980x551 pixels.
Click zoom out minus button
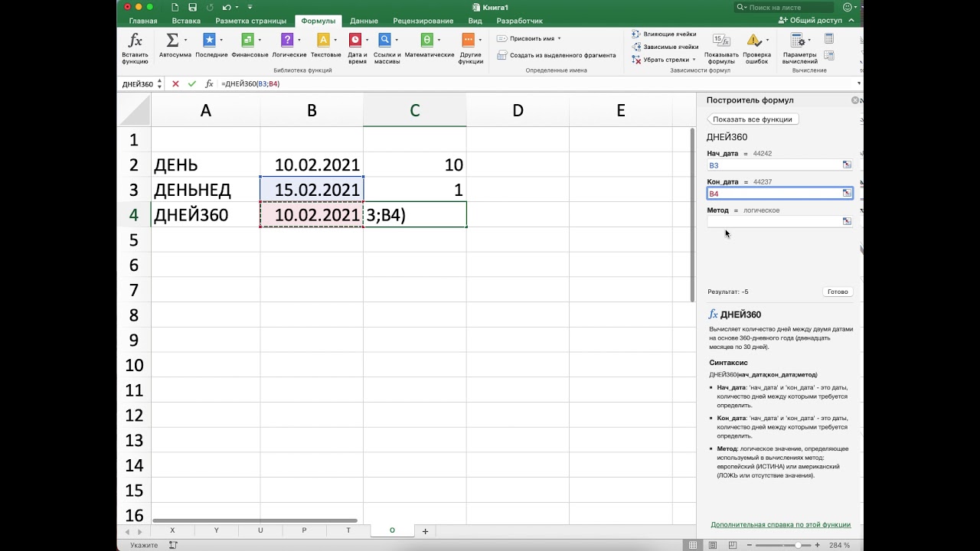pos(750,545)
